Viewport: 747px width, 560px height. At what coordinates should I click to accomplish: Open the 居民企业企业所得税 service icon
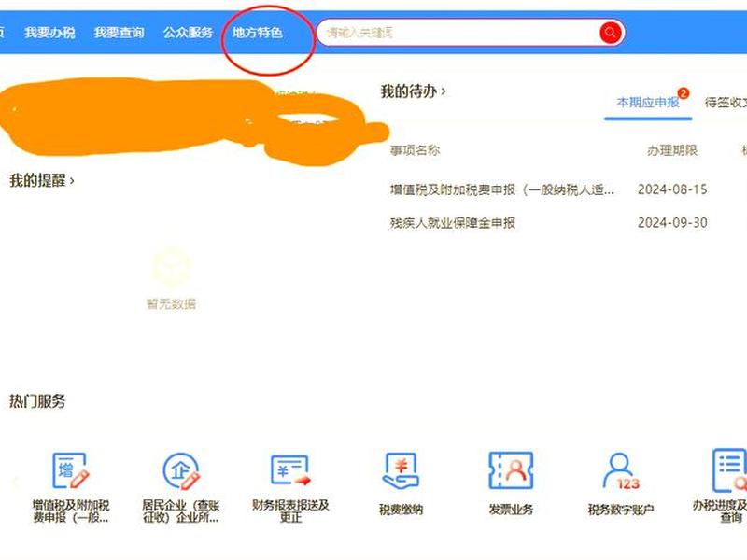pos(180,470)
